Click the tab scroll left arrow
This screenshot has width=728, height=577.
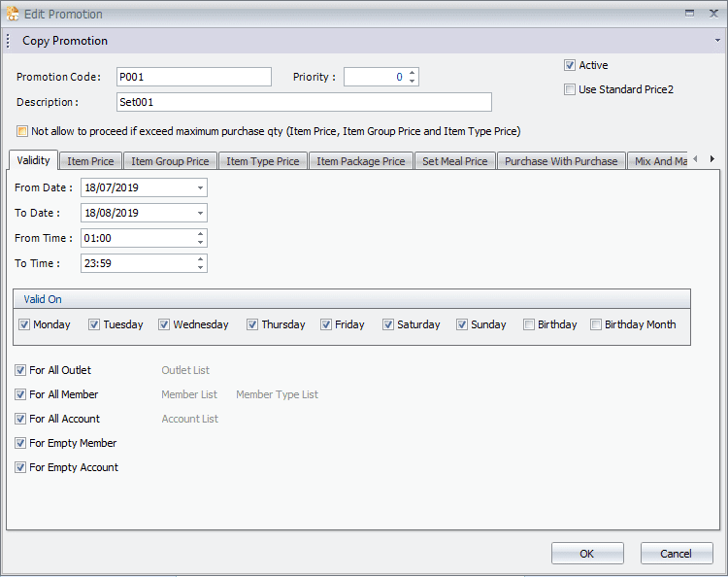[695, 159]
